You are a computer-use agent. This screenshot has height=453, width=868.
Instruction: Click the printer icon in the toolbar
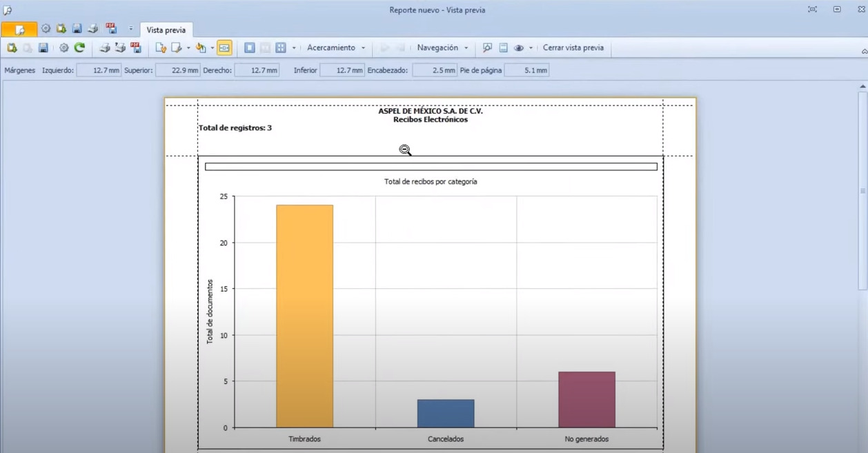(x=104, y=48)
